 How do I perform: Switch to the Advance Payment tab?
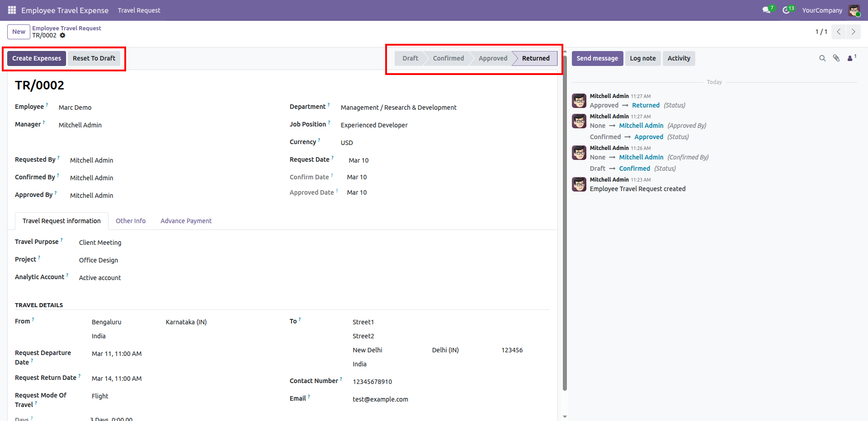click(186, 221)
